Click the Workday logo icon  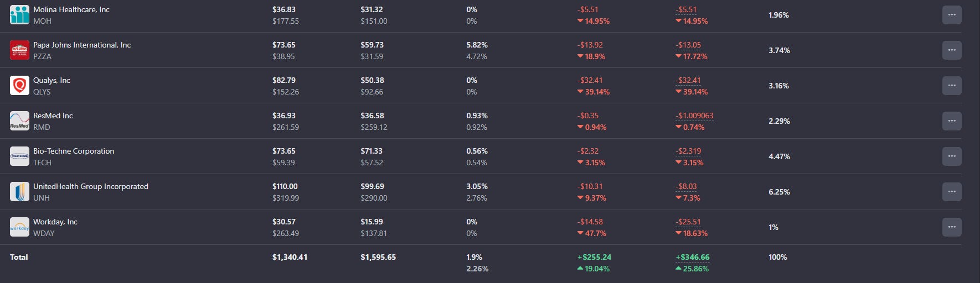point(19,227)
